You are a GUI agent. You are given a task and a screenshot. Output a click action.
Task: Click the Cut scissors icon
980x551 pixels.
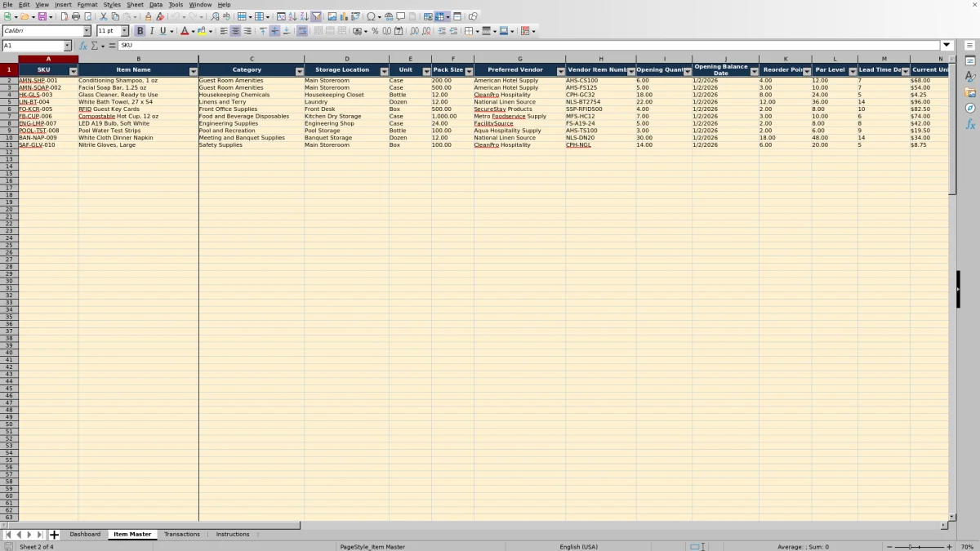[104, 16]
